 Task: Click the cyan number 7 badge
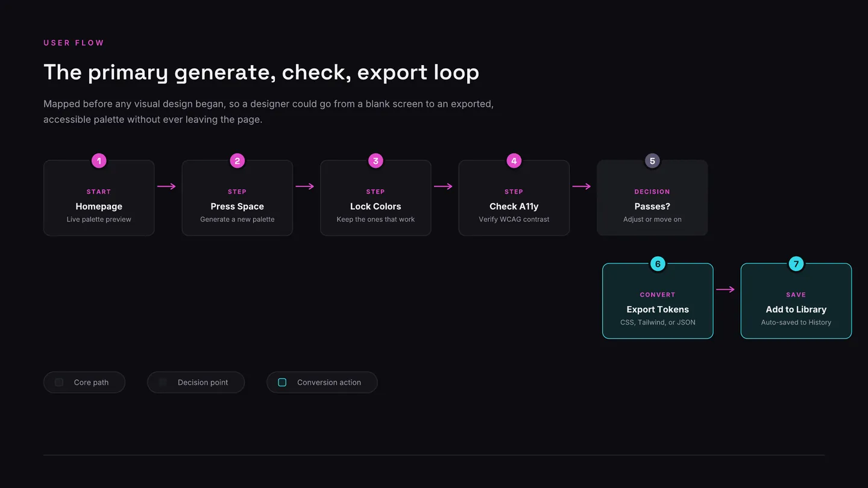[796, 264]
